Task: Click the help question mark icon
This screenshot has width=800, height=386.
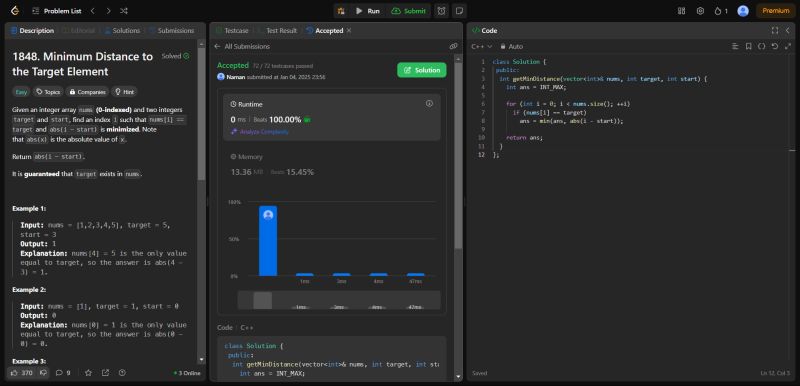Action: pyautogui.click(x=122, y=373)
